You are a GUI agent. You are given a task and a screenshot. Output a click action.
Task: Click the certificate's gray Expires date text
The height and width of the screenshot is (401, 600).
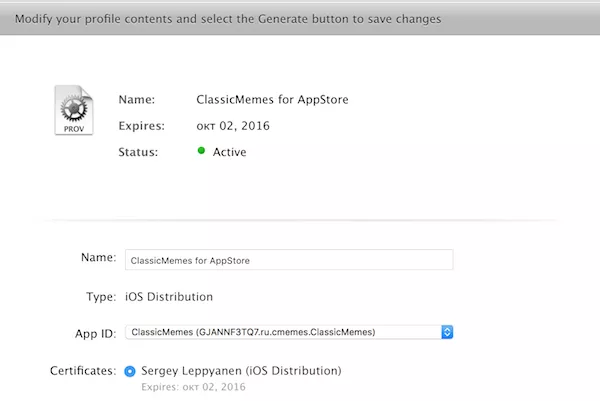point(193,386)
